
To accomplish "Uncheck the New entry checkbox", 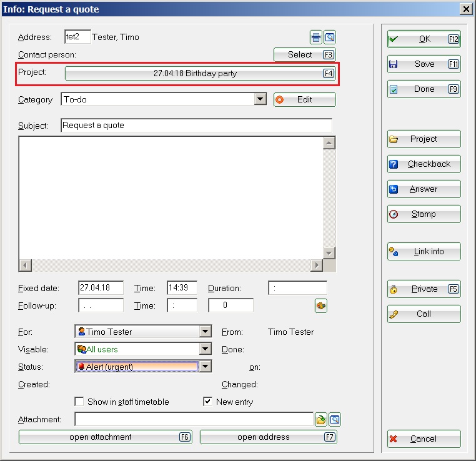I will (x=208, y=402).
